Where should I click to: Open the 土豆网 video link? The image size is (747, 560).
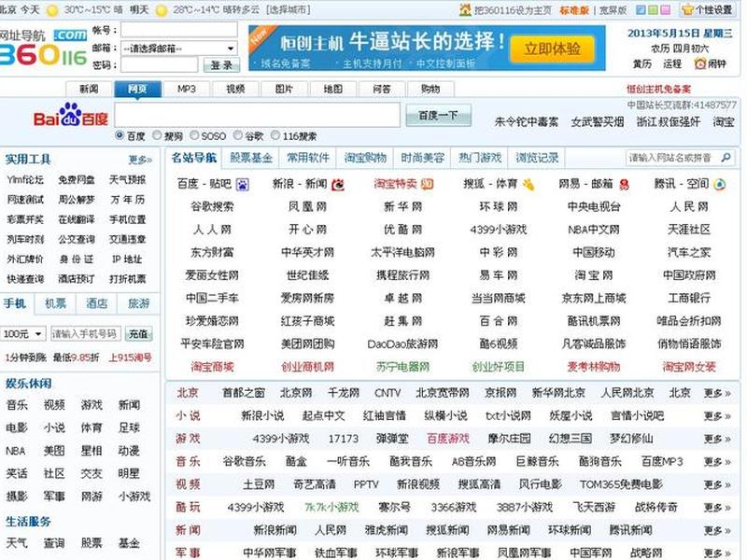click(259, 484)
